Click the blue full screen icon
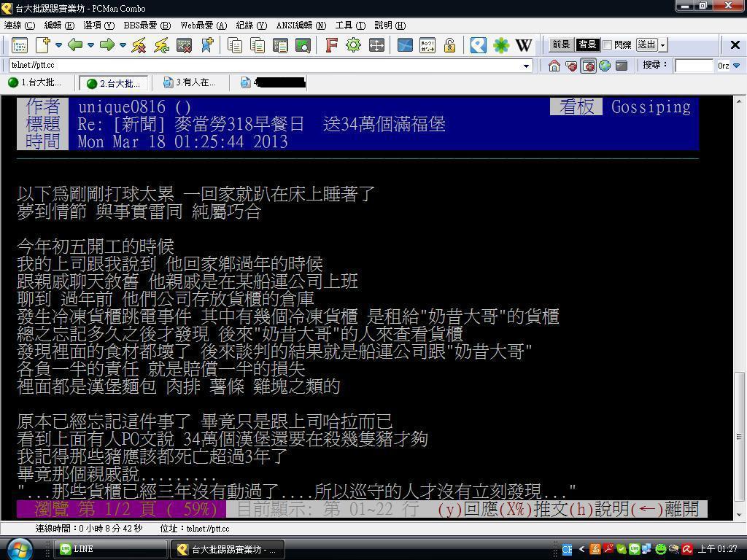Image resolution: width=747 pixels, height=560 pixels. pyautogui.click(x=404, y=45)
